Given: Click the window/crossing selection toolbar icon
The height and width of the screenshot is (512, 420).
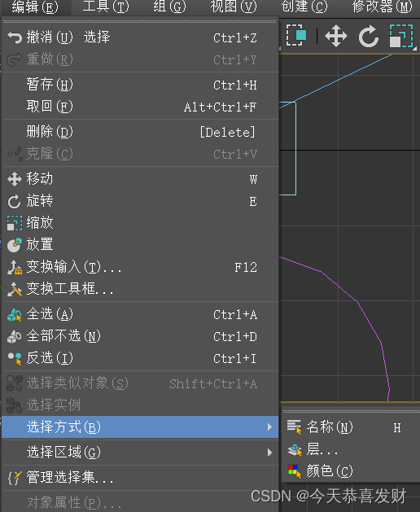Looking at the screenshot, I should tap(296, 35).
